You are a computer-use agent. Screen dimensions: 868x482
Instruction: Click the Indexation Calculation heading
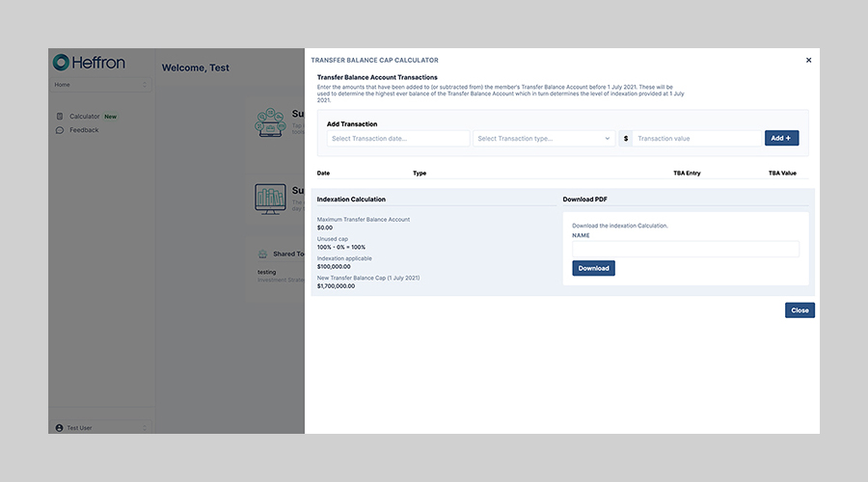(x=351, y=200)
